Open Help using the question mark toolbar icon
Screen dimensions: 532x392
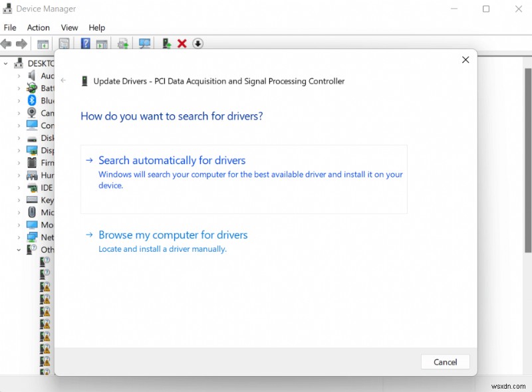pos(84,43)
